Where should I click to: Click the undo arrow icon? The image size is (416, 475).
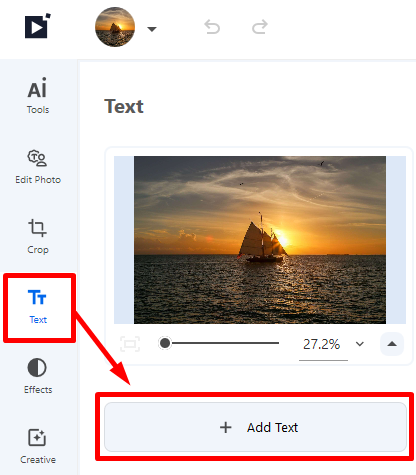point(212,27)
